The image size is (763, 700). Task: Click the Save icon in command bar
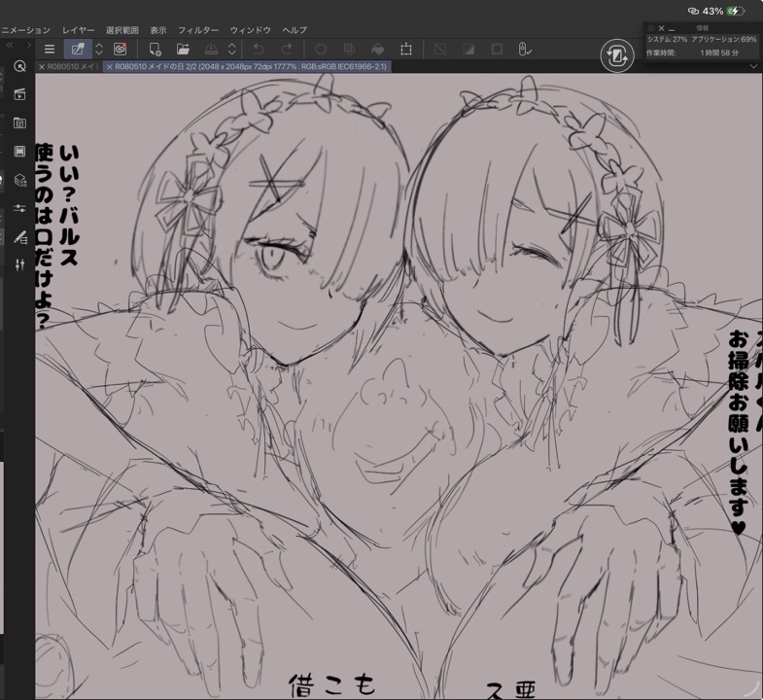pyautogui.click(x=211, y=49)
